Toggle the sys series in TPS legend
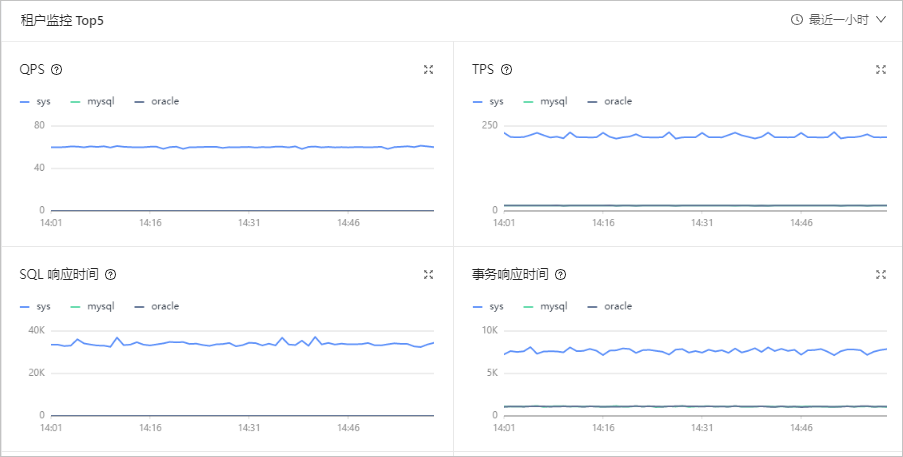903x457 pixels. click(x=488, y=101)
